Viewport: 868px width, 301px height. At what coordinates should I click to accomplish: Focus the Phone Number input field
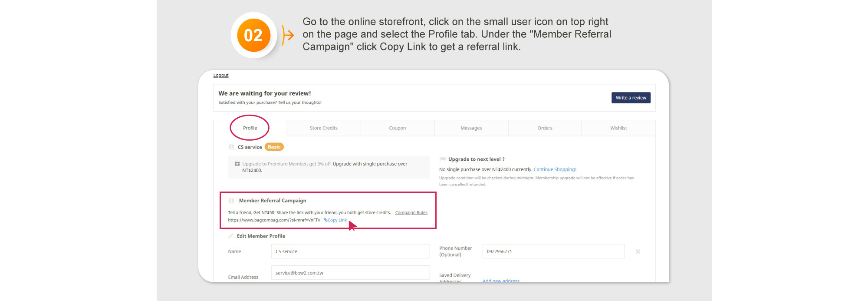[x=553, y=251]
